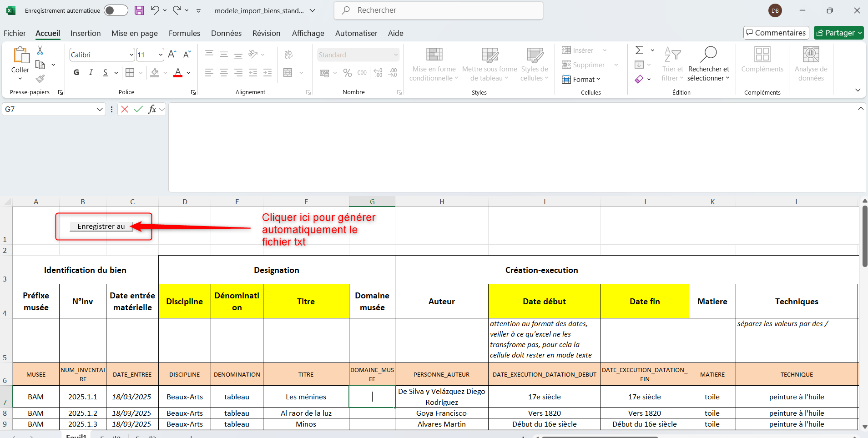Select column G header

point(372,201)
